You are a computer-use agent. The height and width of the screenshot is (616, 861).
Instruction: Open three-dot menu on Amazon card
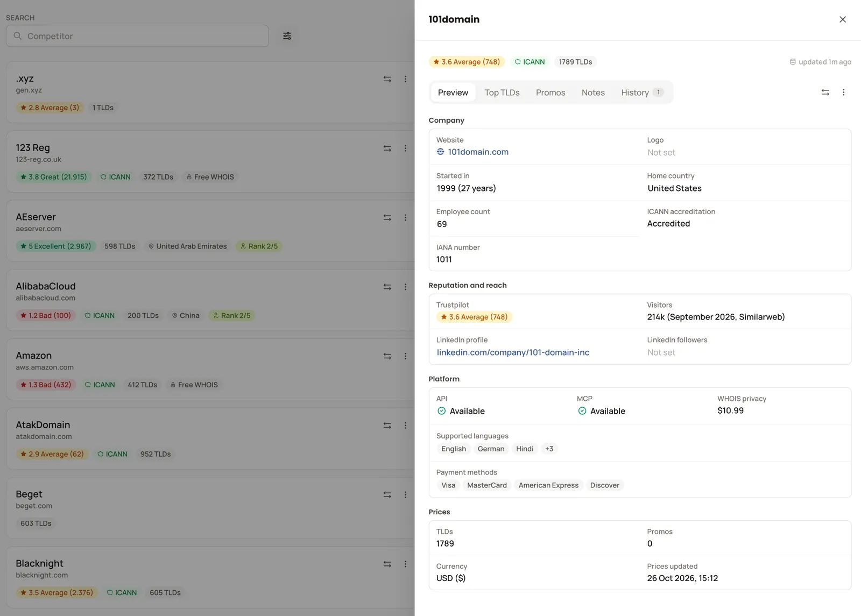(405, 356)
